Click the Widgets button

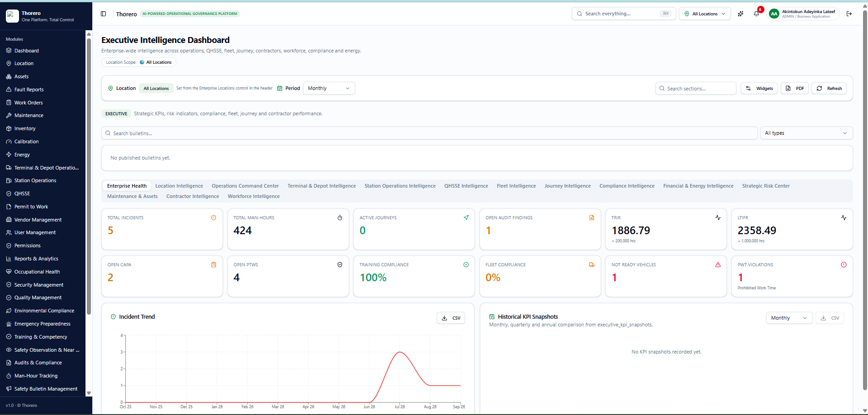(x=759, y=88)
